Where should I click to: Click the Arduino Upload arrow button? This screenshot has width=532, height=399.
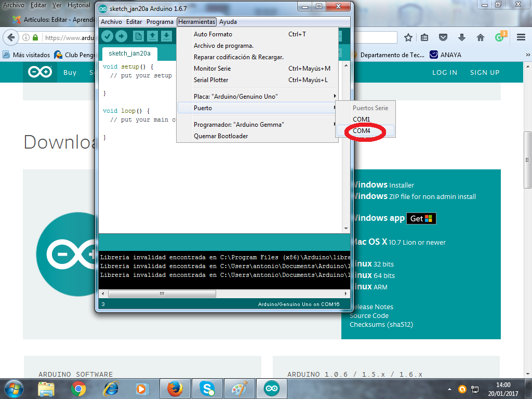coord(121,36)
